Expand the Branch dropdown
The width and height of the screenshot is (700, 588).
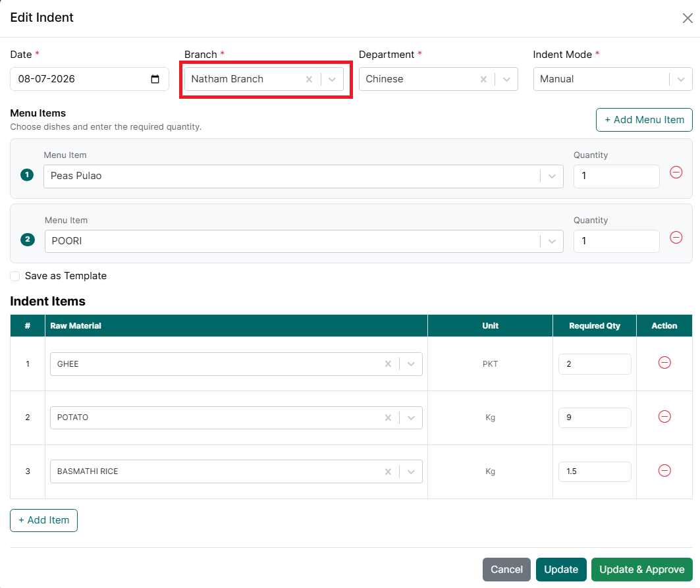pyautogui.click(x=332, y=79)
